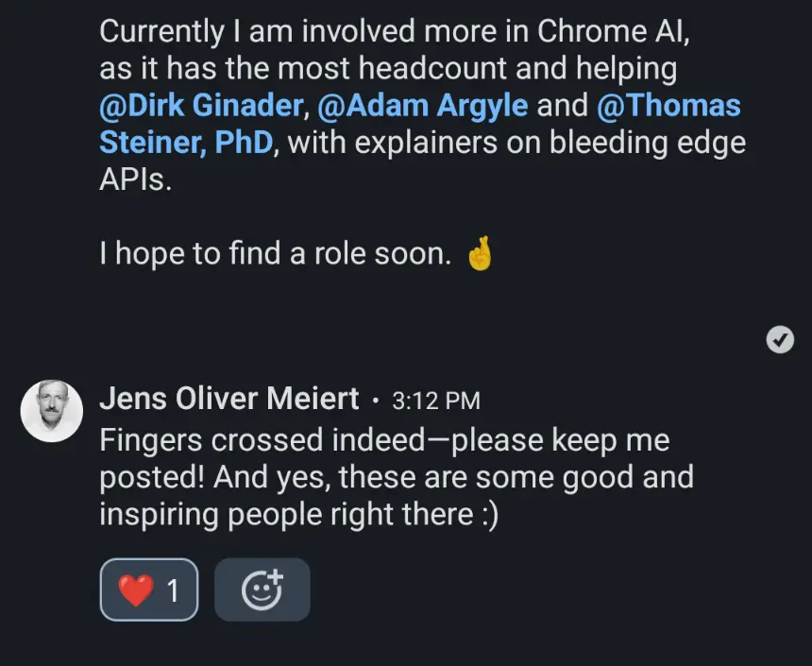
Task: Click the heart reaction button
Action: 149,589
